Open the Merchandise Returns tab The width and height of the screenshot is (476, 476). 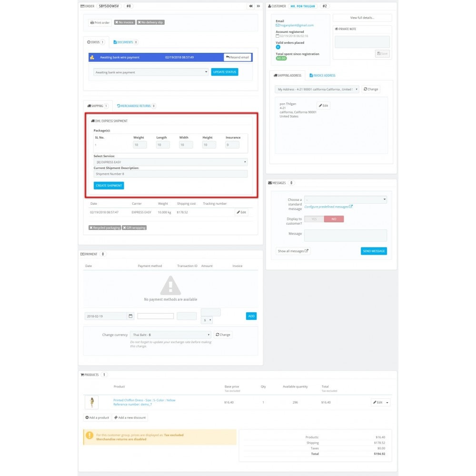point(136,106)
